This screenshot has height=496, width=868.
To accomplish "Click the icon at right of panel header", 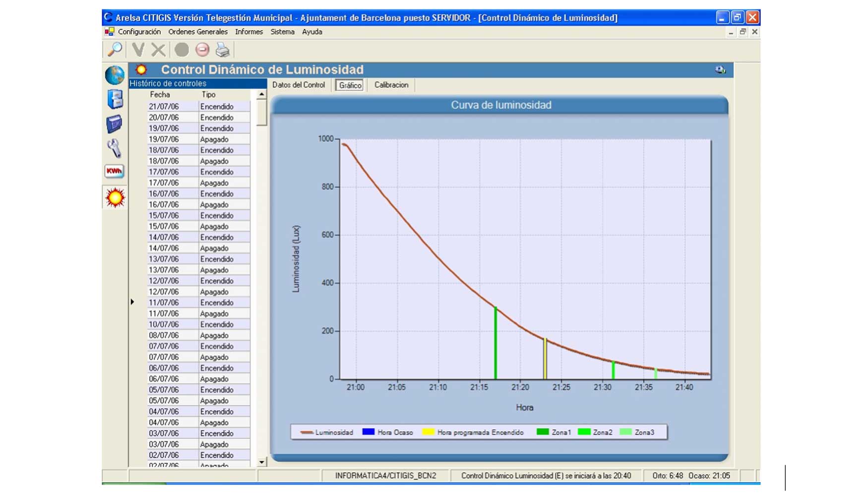I will (720, 70).
